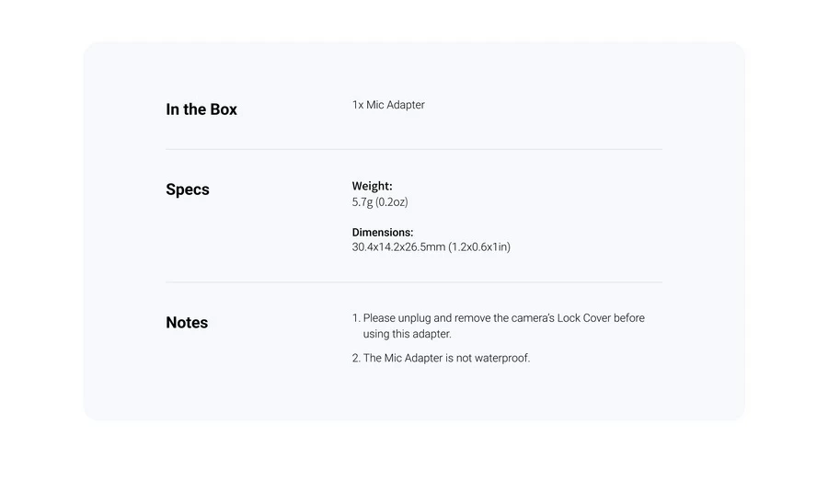Click the "2." list number in Notes
This screenshot has width=828, height=504.
coord(356,358)
